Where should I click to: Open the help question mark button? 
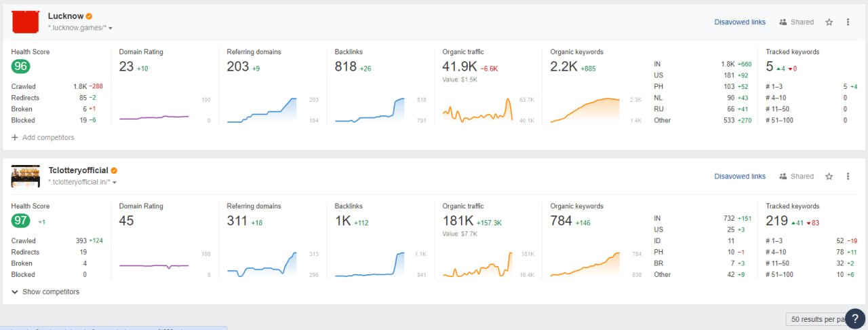tap(855, 318)
